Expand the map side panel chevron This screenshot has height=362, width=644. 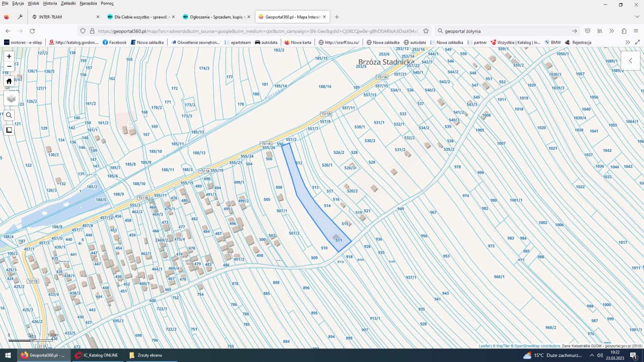coord(630,60)
